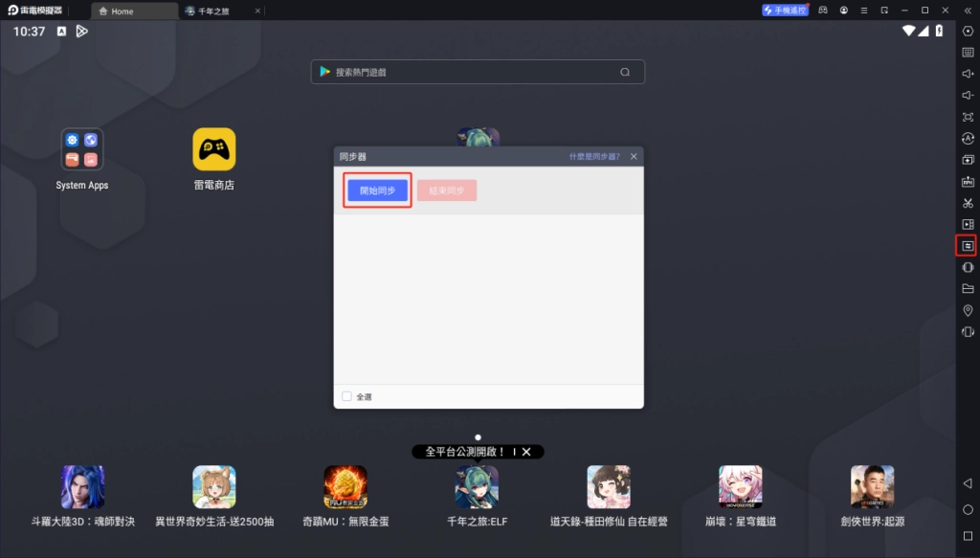980x558 pixels.
Task: Open the synchronizer tool in sidebar
Action: pyautogui.click(x=968, y=246)
